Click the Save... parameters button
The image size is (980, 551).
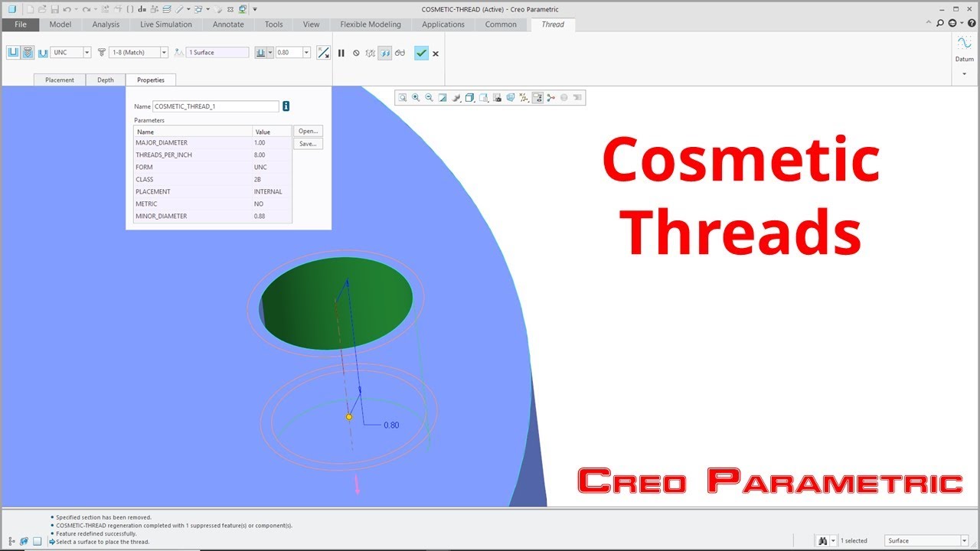click(308, 144)
